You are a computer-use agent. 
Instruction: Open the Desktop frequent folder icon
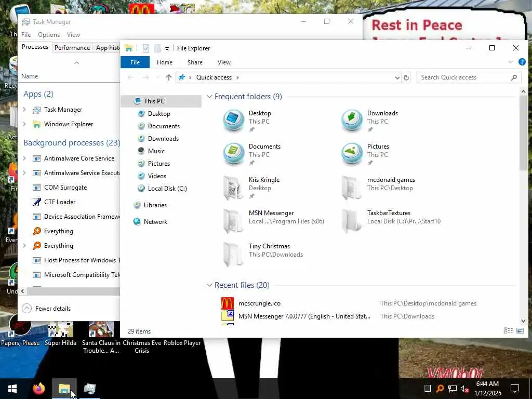click(233, 121)
